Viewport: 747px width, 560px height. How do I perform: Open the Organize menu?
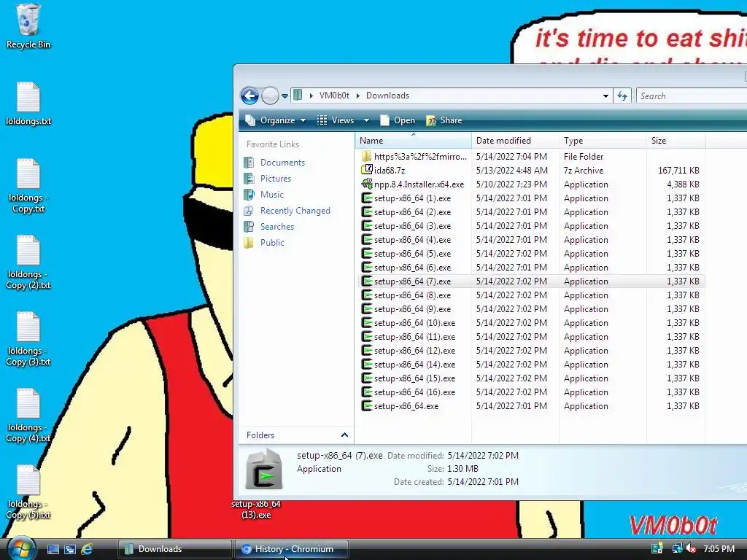click(x=275, y=120)
